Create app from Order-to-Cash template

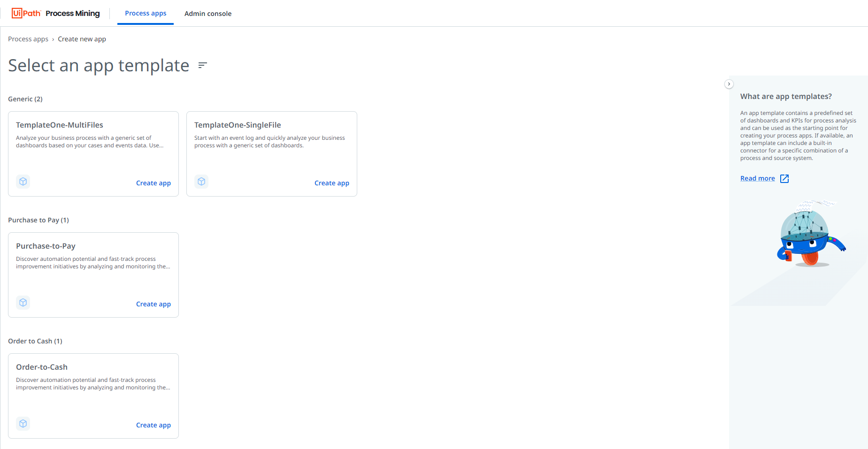pos(153,425)
